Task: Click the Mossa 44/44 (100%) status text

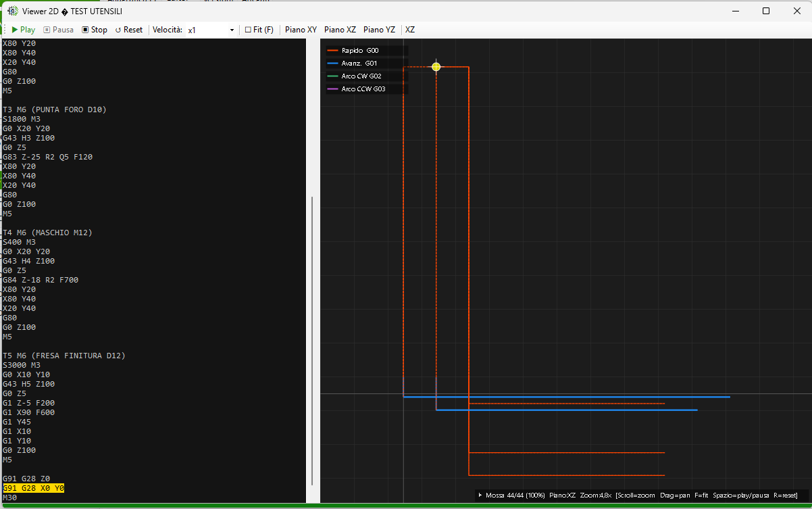Action: (x=515, y=495)
